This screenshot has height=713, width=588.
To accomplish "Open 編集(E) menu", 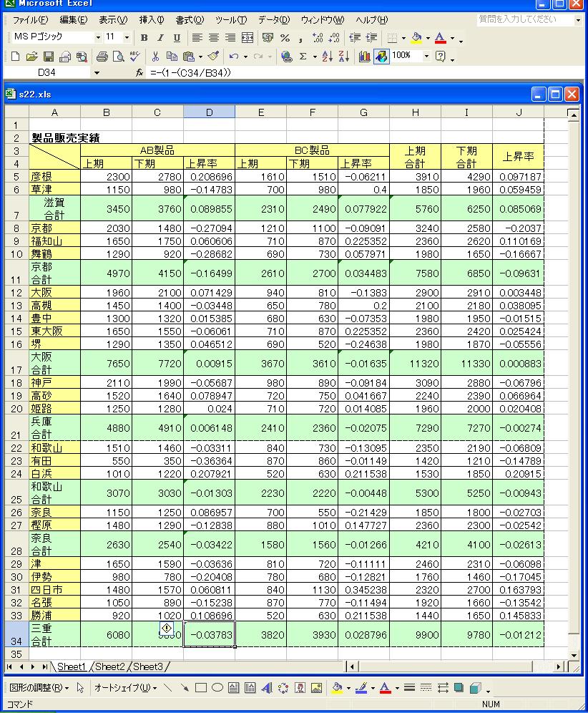I will click(x=73, y=20).
